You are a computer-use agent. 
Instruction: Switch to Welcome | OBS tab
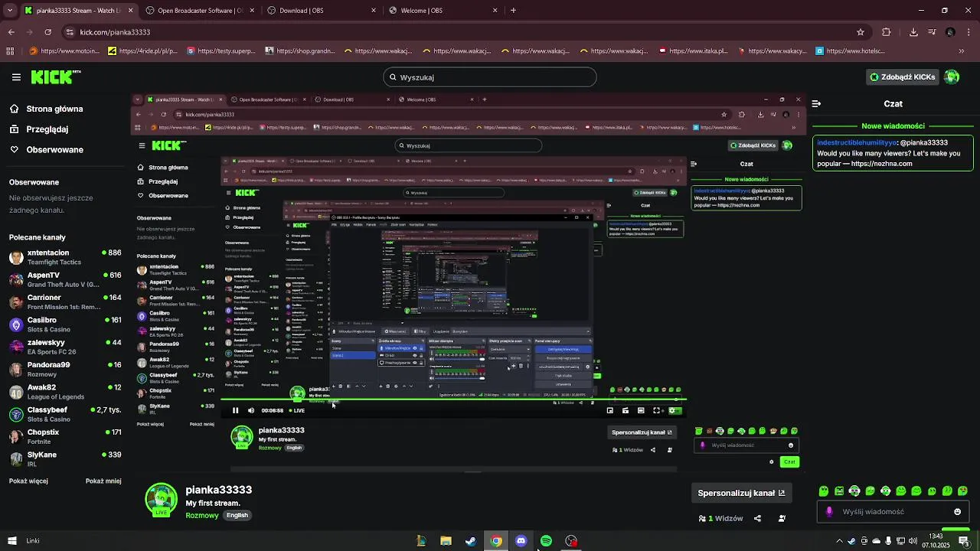coord(444,11)
